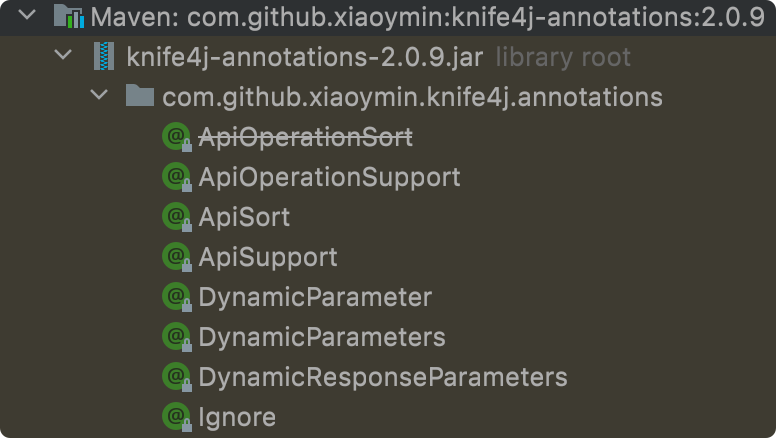Click the annotation icon beside ApiSort
Screen dimensions: 776x438
(x=177, y=217)
